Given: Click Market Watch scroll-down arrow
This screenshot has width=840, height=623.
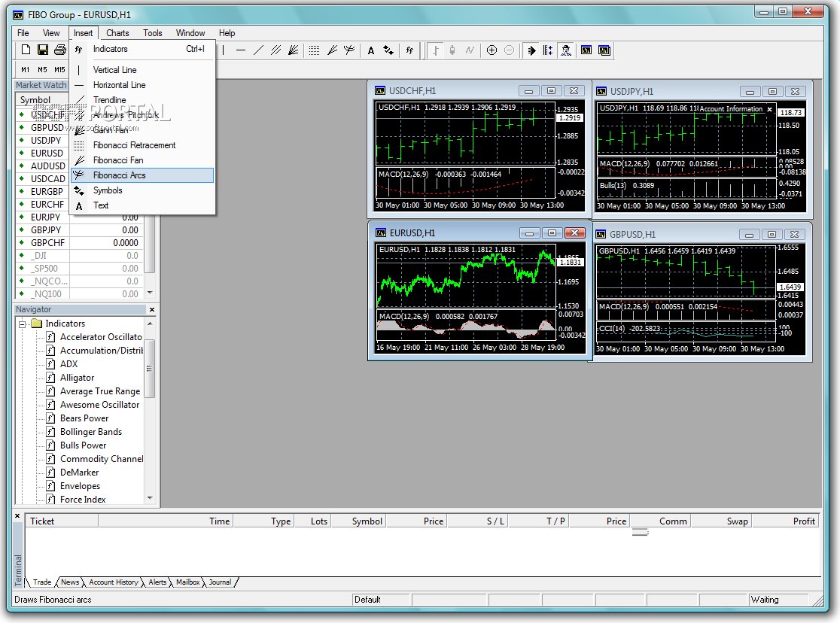Looking at the screenshot, I should 149,293.
